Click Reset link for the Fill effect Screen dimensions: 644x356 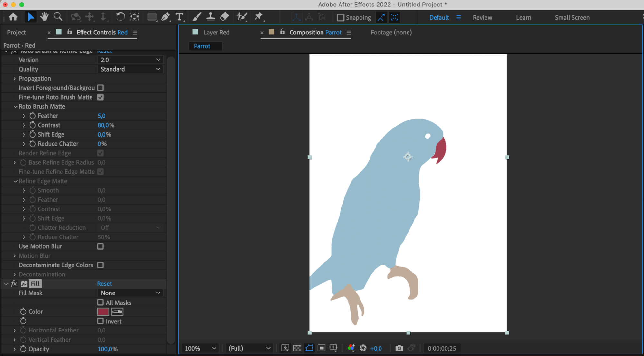tap(104, 284)
